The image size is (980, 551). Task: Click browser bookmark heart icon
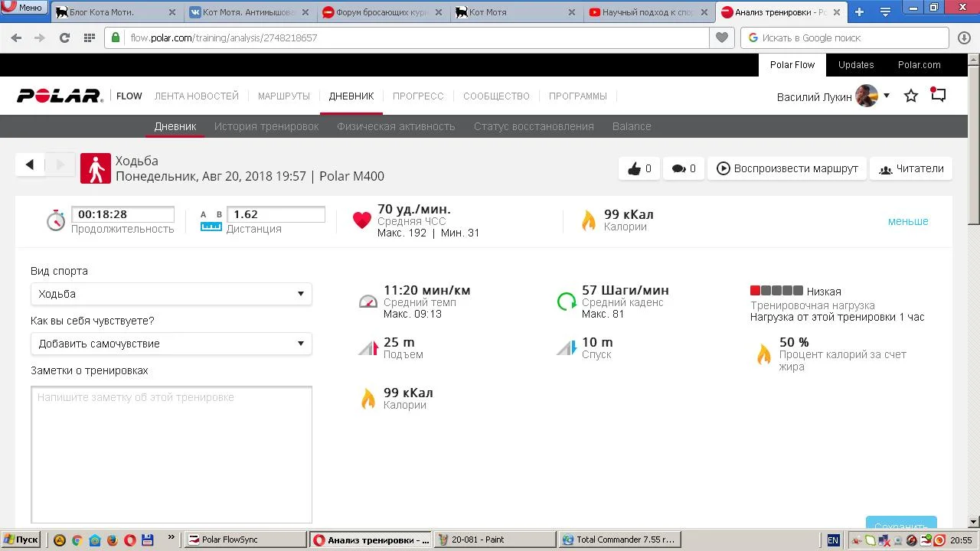click(721, 37)
